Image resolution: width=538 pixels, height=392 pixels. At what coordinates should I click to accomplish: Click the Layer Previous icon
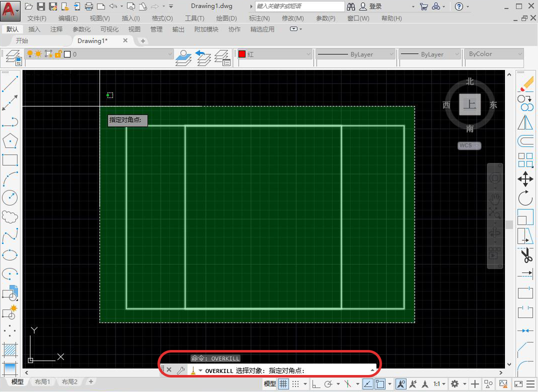click(203, 57)
